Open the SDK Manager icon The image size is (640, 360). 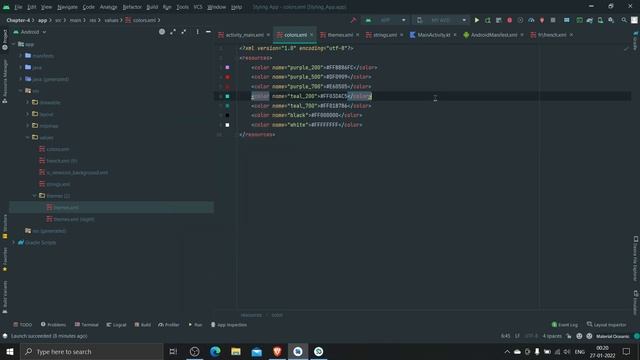coord(611,20)
